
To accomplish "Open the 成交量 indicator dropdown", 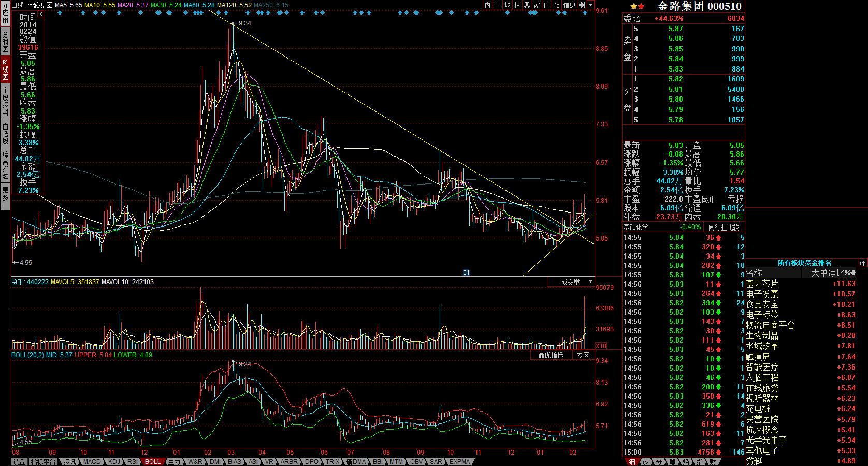I will (590, 282).
